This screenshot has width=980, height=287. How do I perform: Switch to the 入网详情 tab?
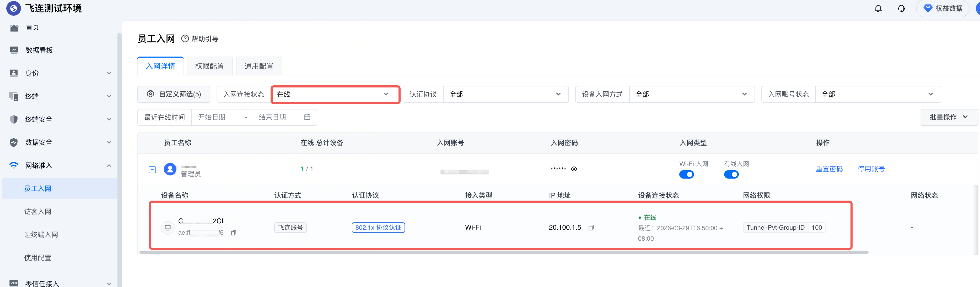point(160,66)
